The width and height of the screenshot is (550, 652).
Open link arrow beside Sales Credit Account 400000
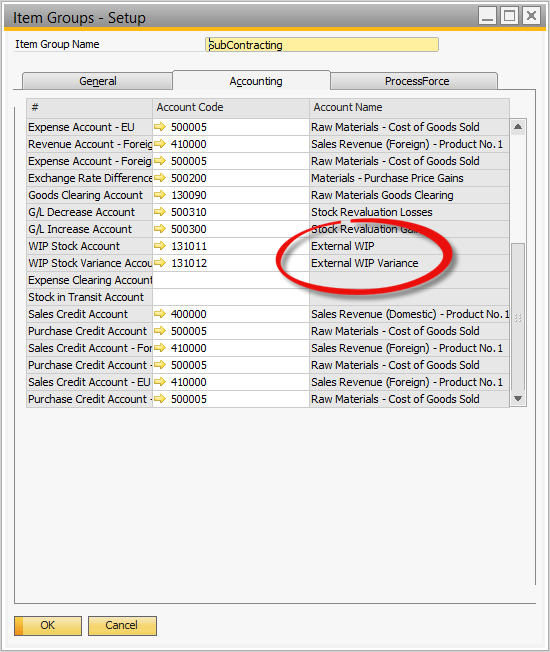[x=160, y=314]
